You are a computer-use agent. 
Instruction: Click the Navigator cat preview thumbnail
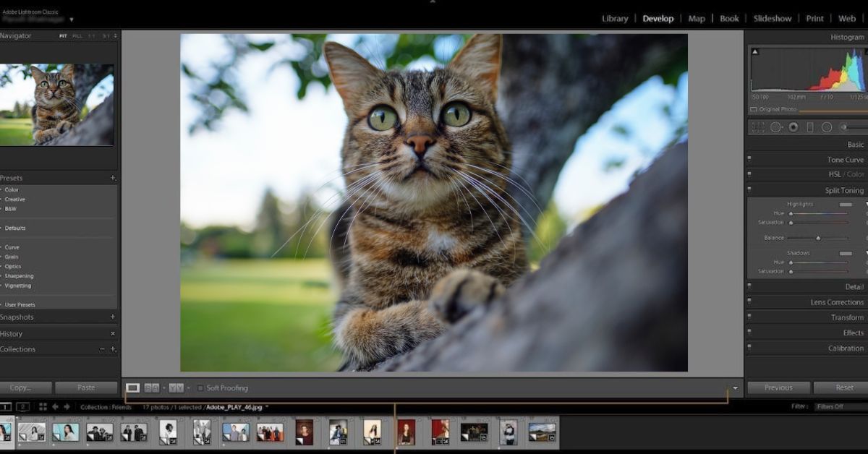tap(56, 105)
